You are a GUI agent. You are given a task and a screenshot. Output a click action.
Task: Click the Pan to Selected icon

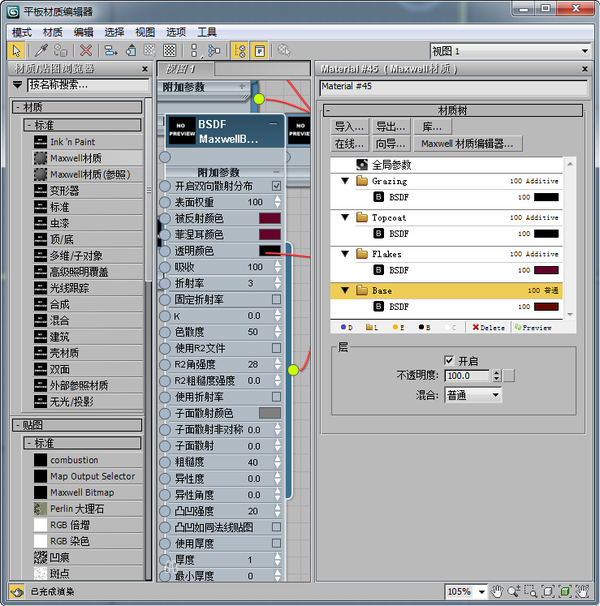click(x=582, y=591)
